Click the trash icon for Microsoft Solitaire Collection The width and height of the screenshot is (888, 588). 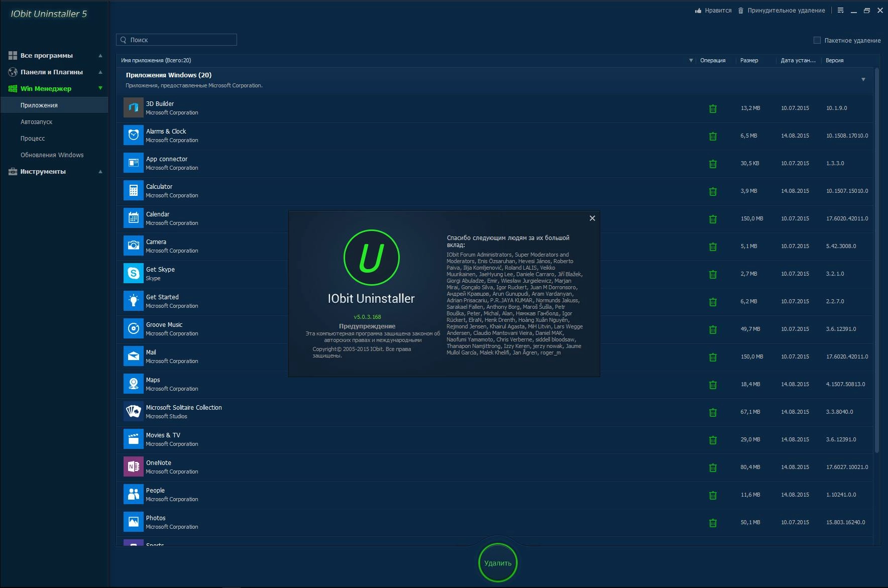(713, 412)
